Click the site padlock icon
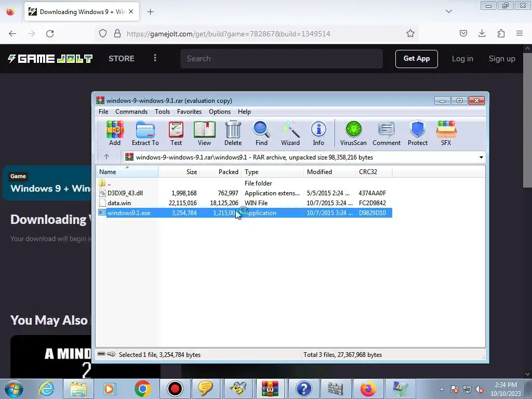The width and height of the screenshot is (532, 399). (x=117, y=33)
